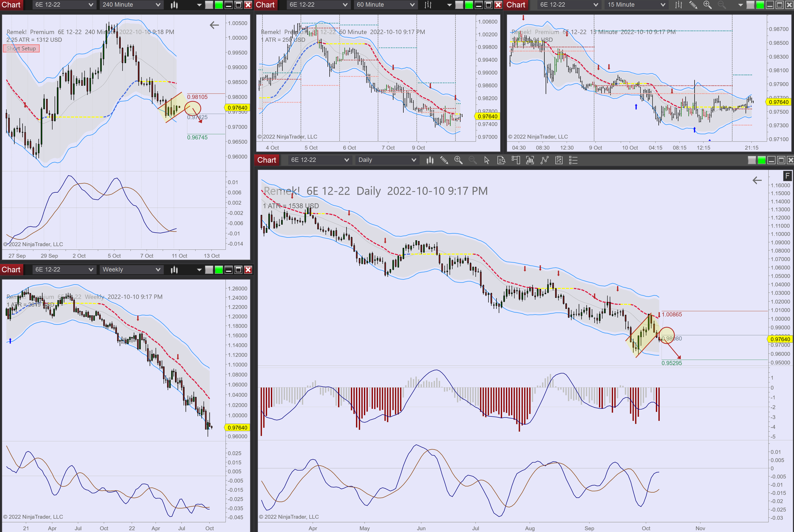Click the Short Setup button

pyautogui.click(x=21, y=49)
